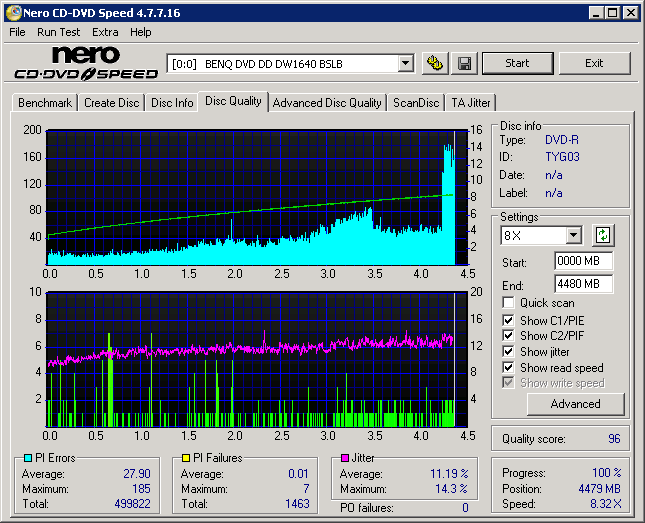Click the greyed Show write speed checkbox
This screenshot has width=645, height=523.
click(x=508, y=383)
